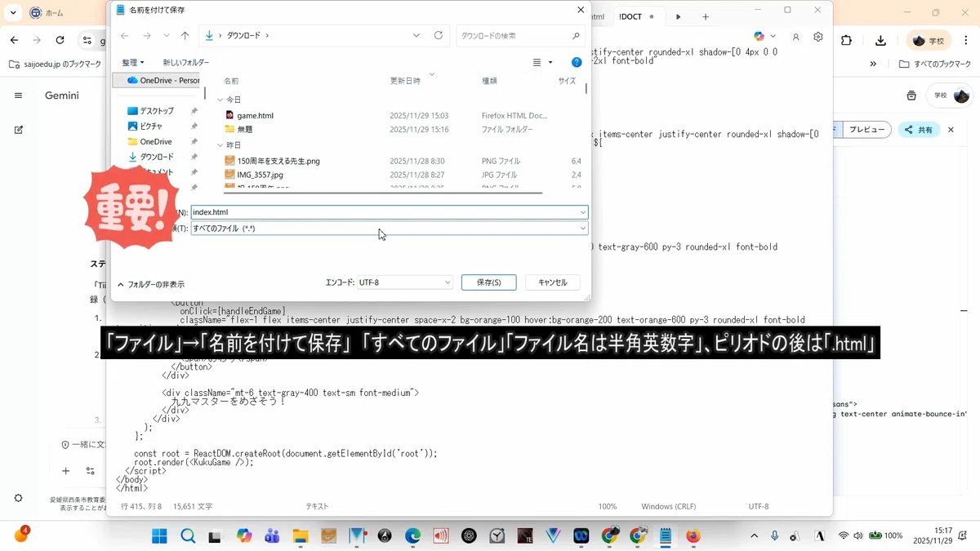Image resolution: width=980 pixels, height=551 pixels.
Task: Sort by the 種類 column header
Action: 489,81
